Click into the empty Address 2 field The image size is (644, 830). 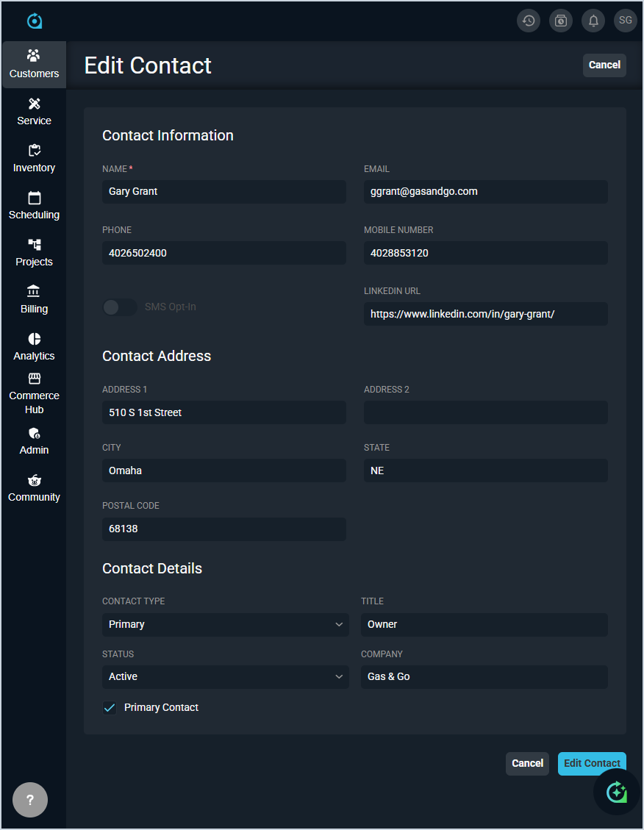point(485,412)
